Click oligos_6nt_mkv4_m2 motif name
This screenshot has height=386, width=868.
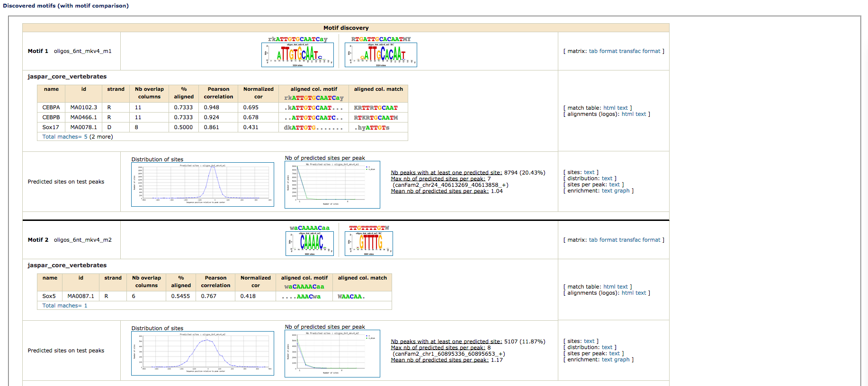83,240
